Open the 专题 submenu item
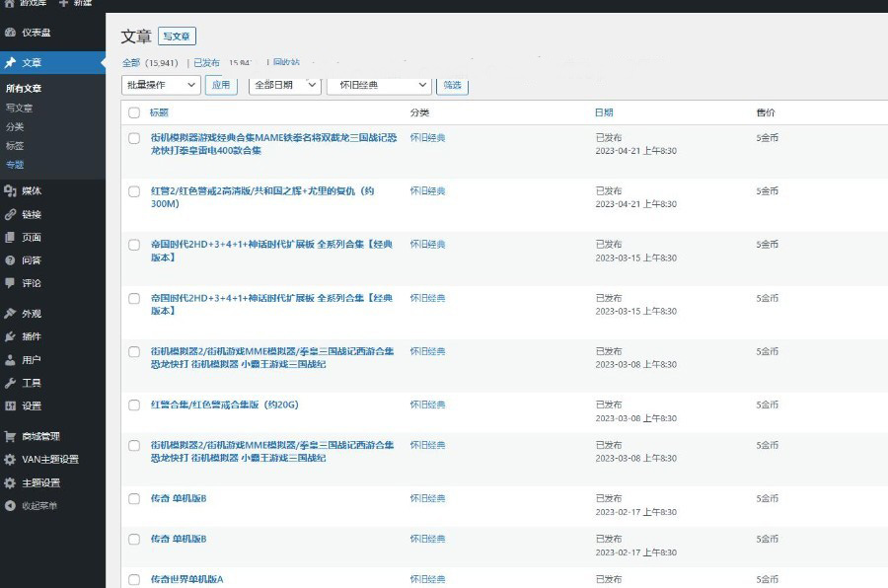This screenshot has height=588, width=888. pyautogui.click(x=15, y=165)
